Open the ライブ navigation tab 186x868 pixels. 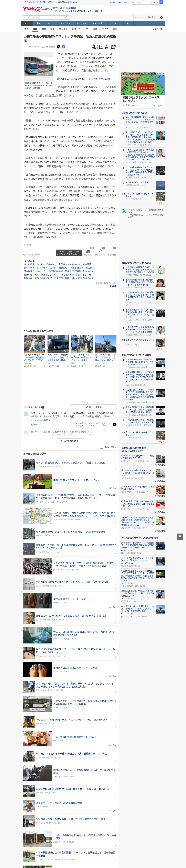(49, 24)
